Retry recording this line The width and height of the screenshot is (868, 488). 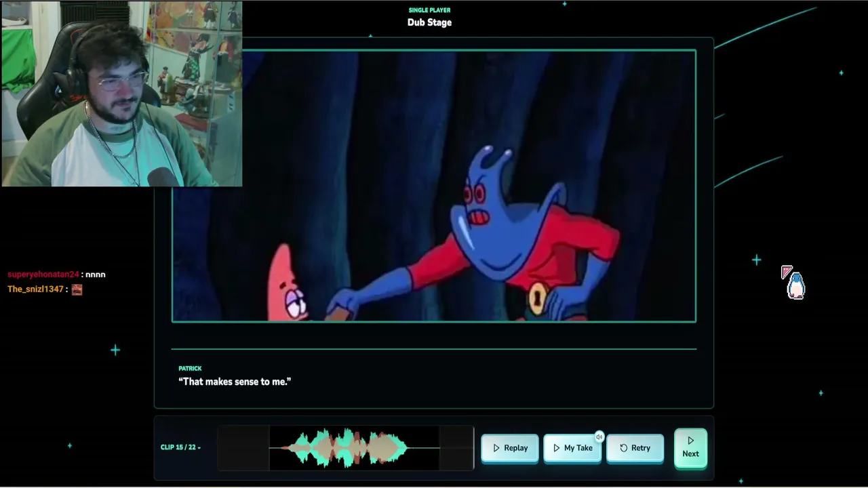(635, 448)
